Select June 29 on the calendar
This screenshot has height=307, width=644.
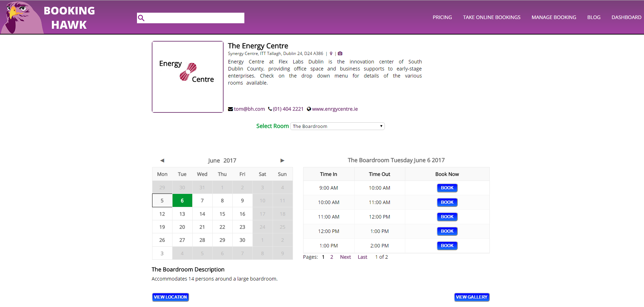(223, 240)
